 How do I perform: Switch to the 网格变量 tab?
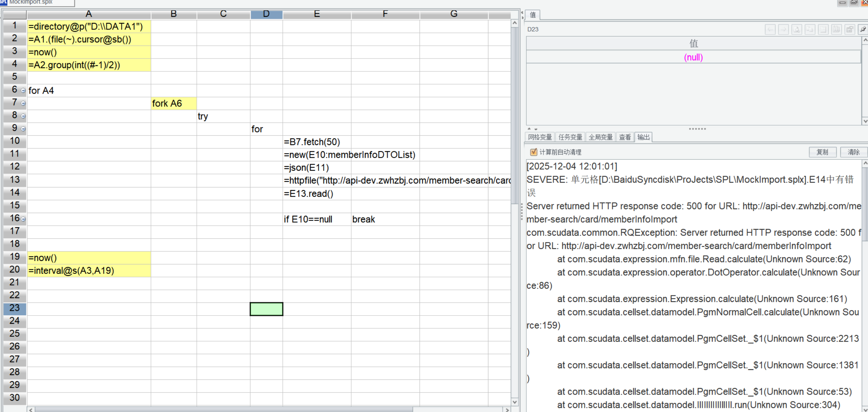(x=540, y=137)
